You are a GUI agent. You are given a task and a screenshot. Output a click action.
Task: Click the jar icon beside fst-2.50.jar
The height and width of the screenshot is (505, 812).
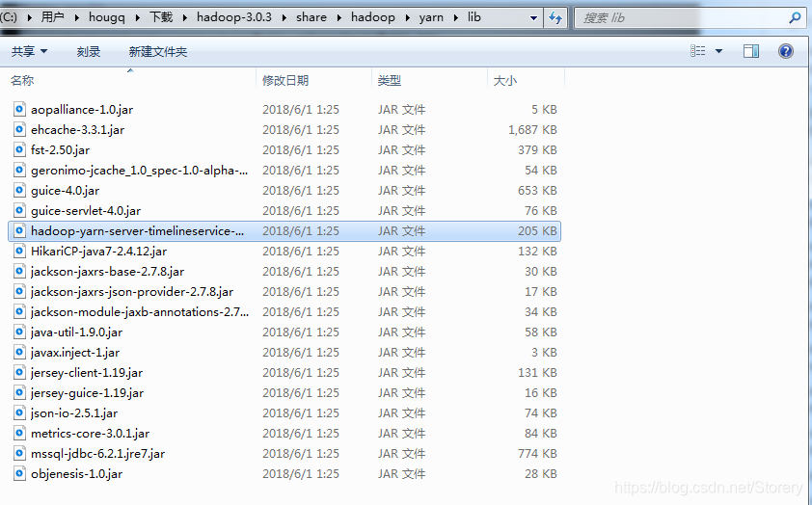tap(19, 149)
